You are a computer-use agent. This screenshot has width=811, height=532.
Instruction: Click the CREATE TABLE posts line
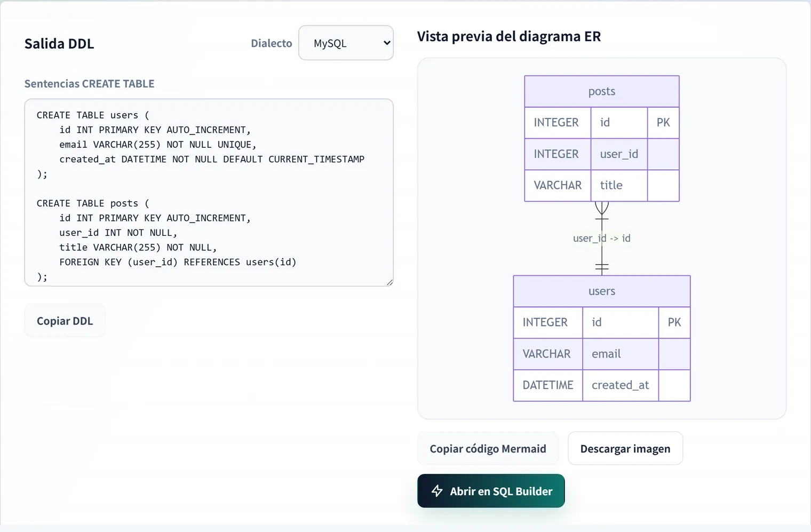(93, 203)
